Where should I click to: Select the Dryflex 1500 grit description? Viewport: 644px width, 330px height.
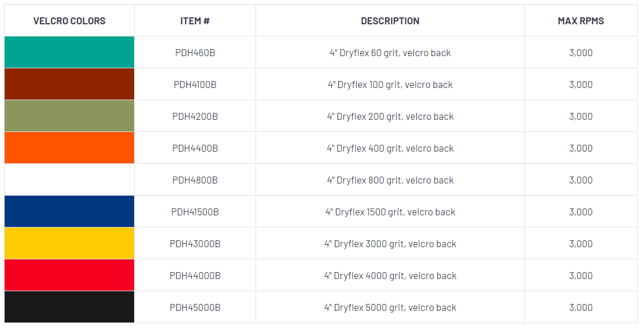click(390, 212)
